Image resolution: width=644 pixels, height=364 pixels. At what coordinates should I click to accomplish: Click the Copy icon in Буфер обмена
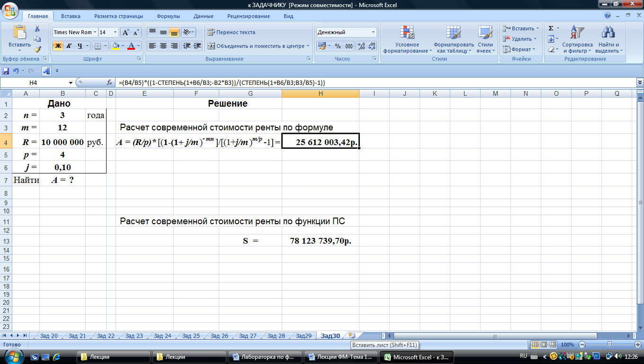[37, 39]
